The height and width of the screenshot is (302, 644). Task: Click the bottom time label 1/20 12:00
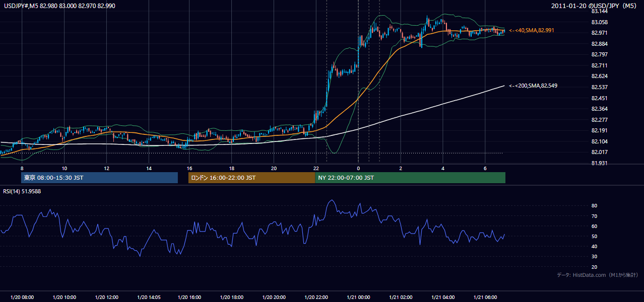[106, 297]
